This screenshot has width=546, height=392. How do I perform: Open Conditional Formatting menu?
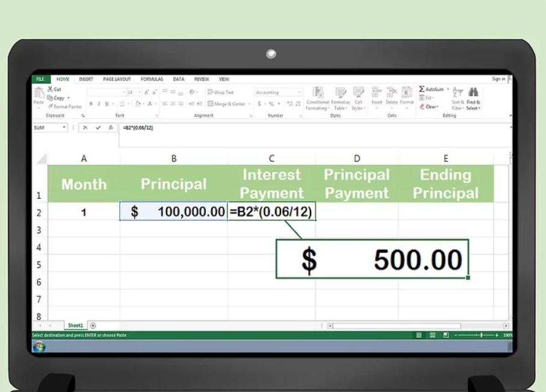[318, 99]
